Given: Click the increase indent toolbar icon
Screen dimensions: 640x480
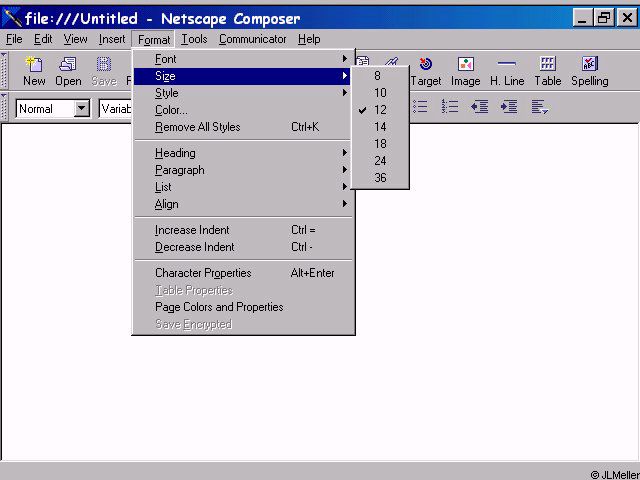Looking at the screenshot, I should [509, 107].
